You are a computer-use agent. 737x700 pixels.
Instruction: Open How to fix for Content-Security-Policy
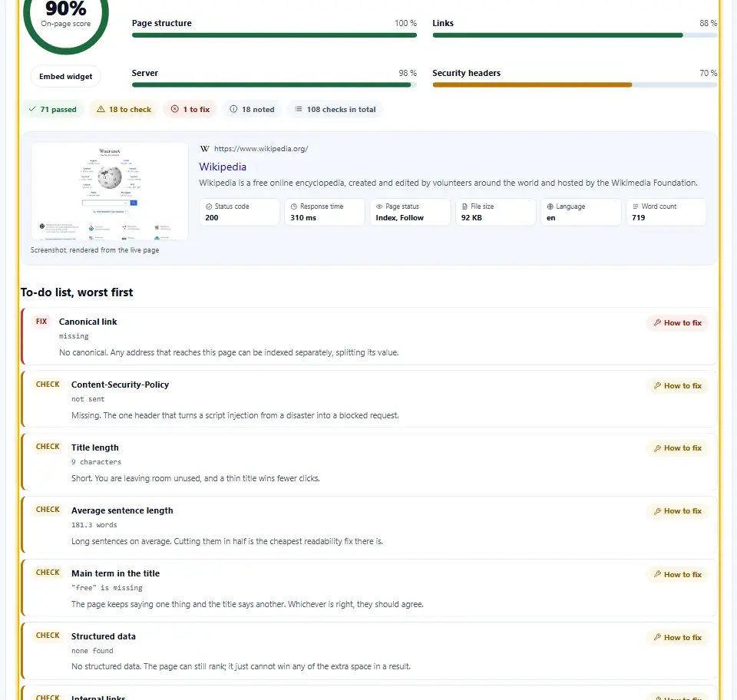point(677,386)
